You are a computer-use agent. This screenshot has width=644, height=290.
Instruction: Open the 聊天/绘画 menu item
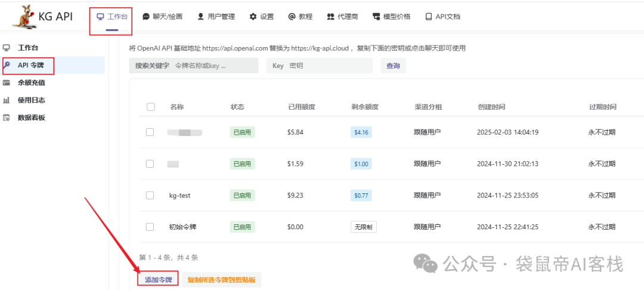point(163,17)
